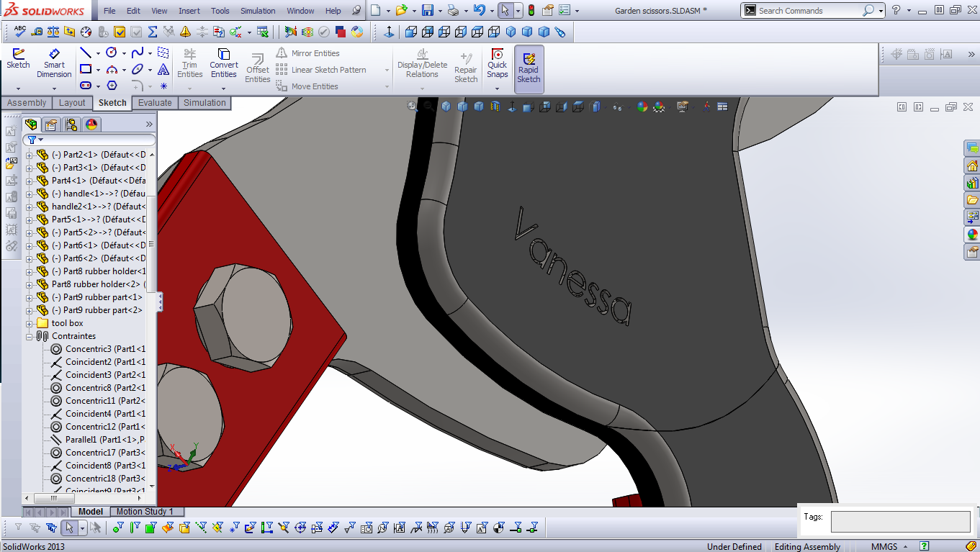Toggle the Rapid Sketch button

pos(529,68)
